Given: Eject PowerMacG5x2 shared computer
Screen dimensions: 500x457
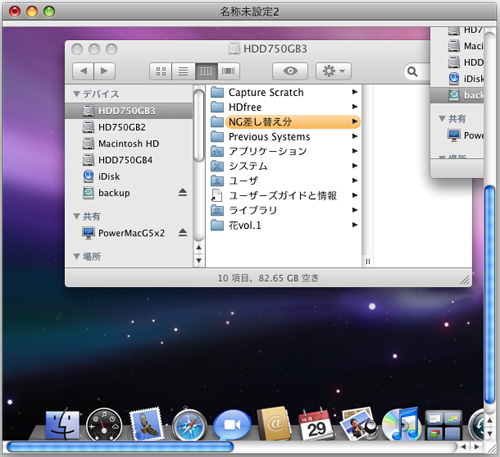Looking at the screenshot, I should tap(183, 232).
